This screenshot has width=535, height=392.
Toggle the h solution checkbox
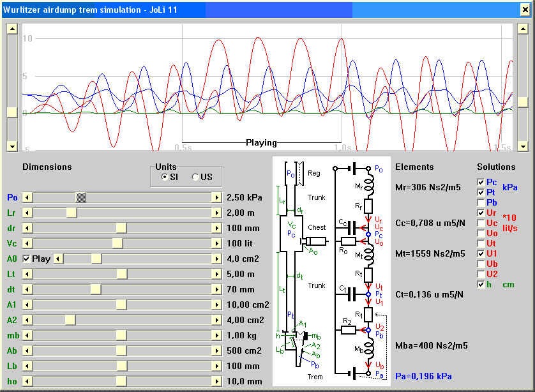pos(481,284)
